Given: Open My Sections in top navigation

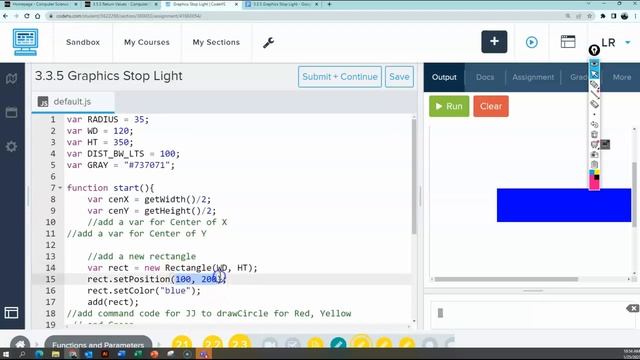Looking at the screenshot, I should coord(216,42).
